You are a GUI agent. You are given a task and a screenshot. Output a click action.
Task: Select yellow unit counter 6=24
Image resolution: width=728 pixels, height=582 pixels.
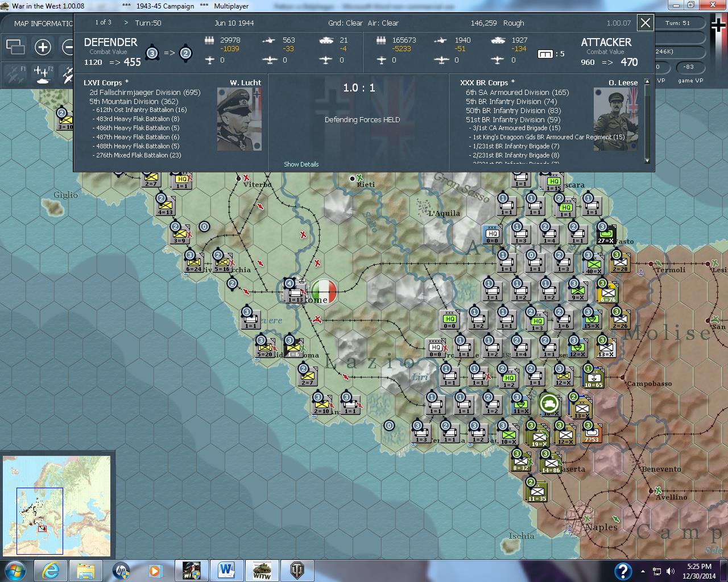(194, 262)
